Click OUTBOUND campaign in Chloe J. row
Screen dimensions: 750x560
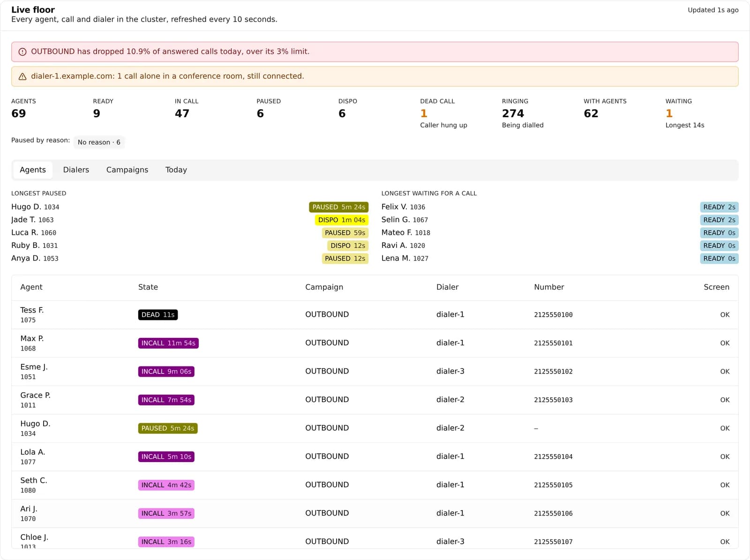(327, 542)
